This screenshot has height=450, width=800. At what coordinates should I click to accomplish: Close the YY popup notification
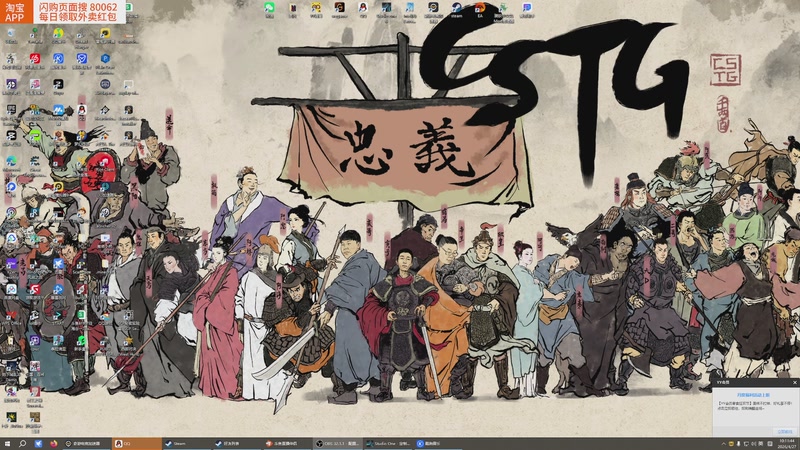[x=794, y=383]
